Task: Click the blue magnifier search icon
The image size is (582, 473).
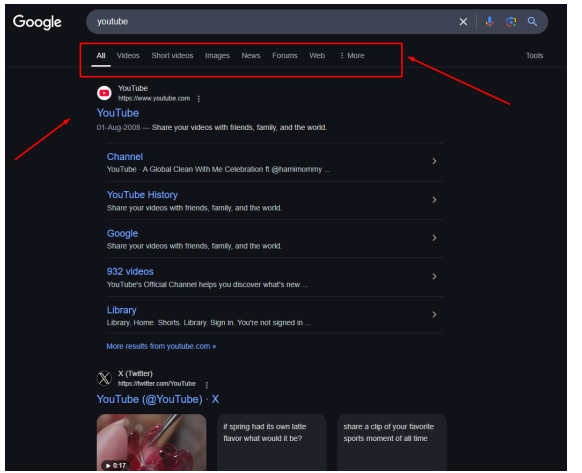Action: click(x=532, y=22)
